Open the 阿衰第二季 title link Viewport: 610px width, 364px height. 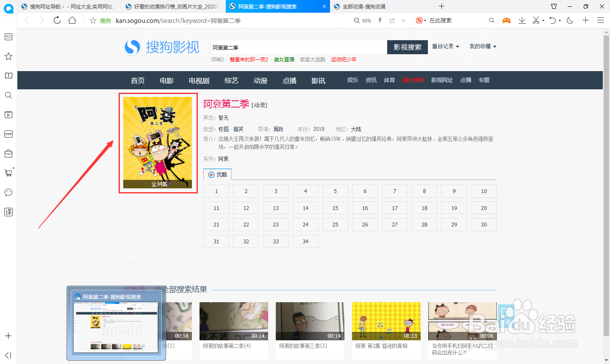pyautogui.click(x=226, y=104)
